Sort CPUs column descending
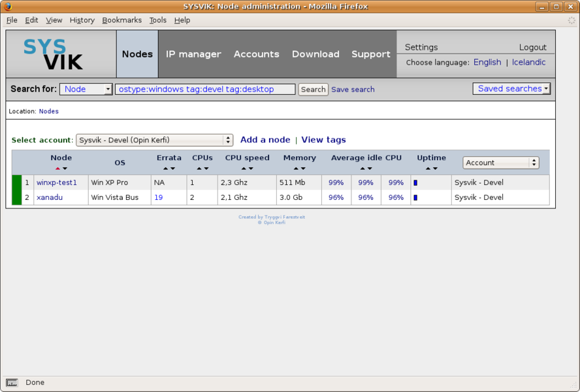 click(x=206, y=169)
